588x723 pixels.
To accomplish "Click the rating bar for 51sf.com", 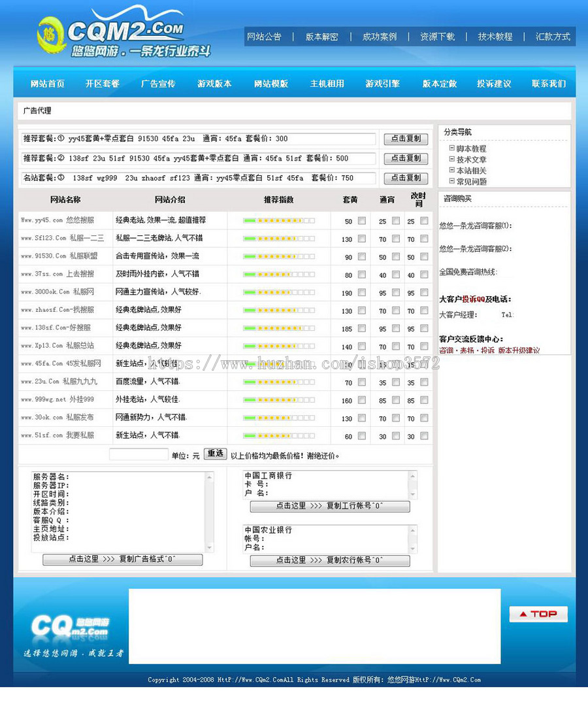I will [279, 436].
